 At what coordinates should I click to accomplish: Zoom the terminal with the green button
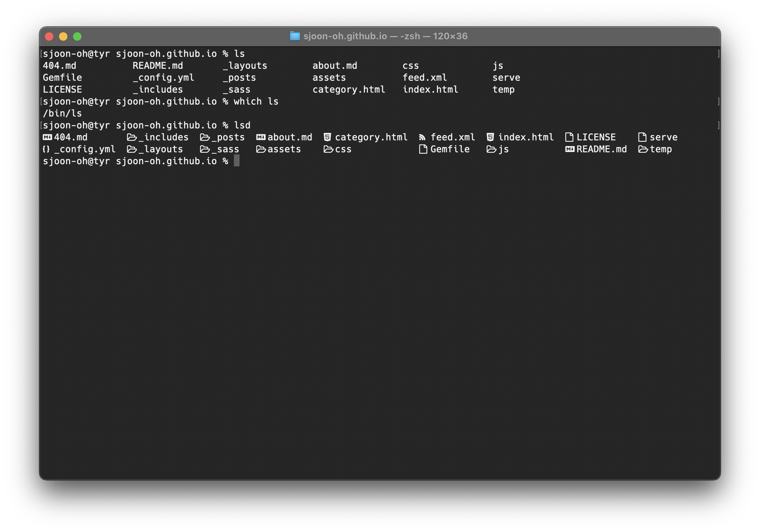pyautogui.click(x=77, y=36)
